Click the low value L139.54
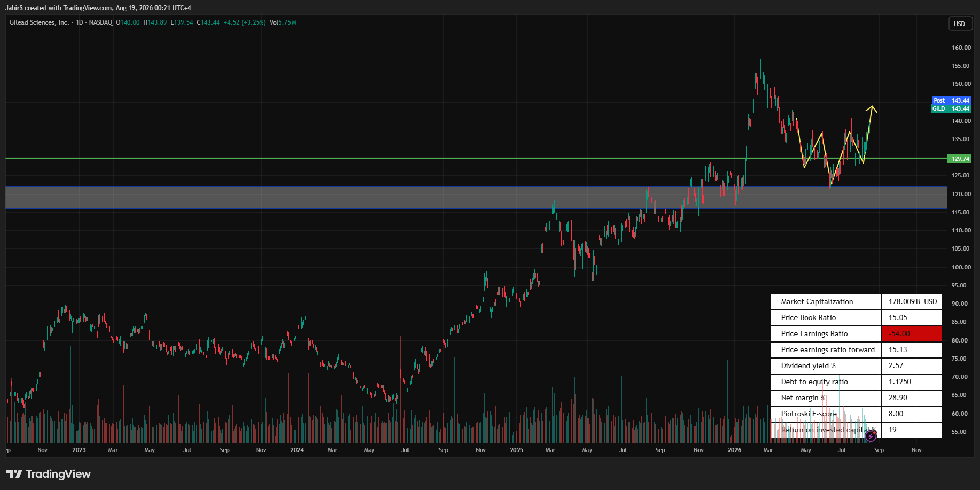The height and width of the screenshot is (490, 980). [182, 22]
